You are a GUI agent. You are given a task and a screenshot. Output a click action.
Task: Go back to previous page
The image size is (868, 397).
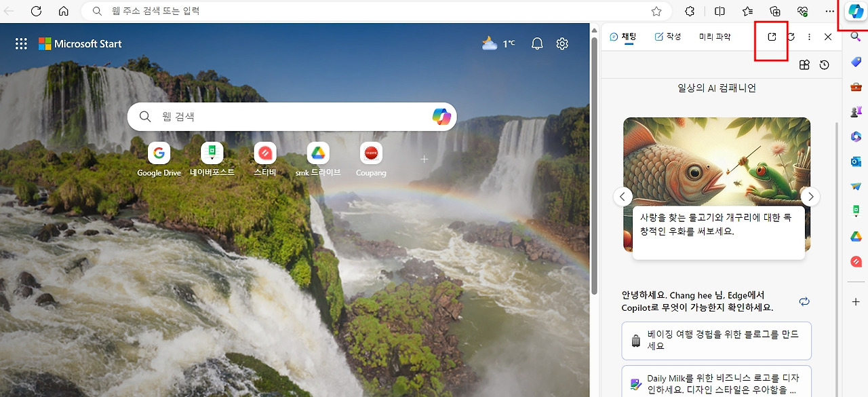(9, 12)
